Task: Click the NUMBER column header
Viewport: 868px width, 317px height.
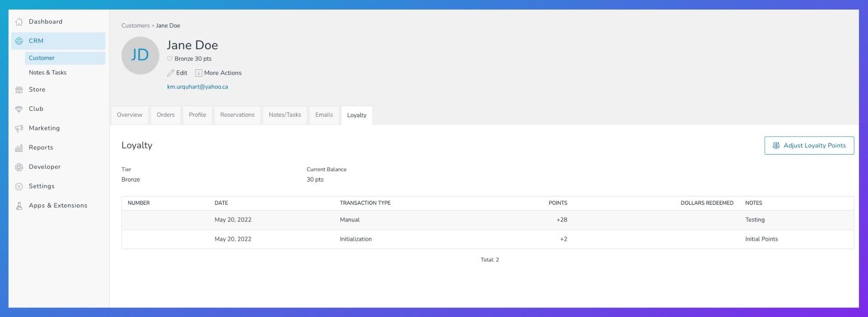Action: [139, 203]
